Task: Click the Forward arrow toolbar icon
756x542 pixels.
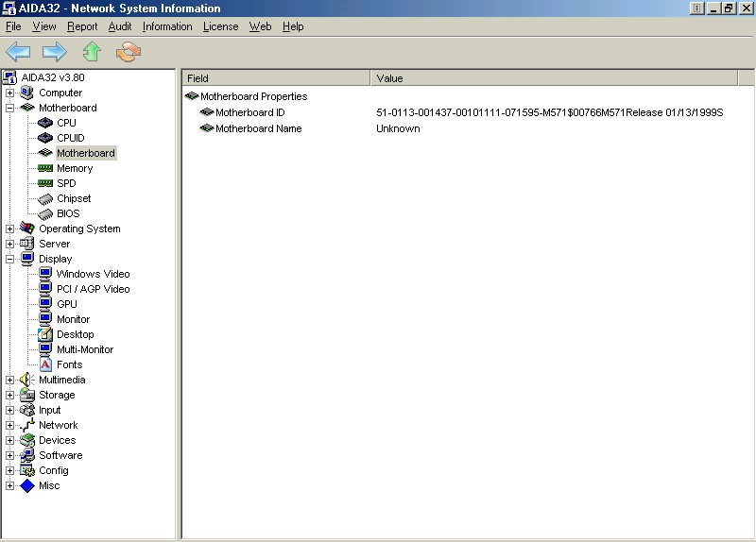Action: pyautogui.click(x=55, y=52)
